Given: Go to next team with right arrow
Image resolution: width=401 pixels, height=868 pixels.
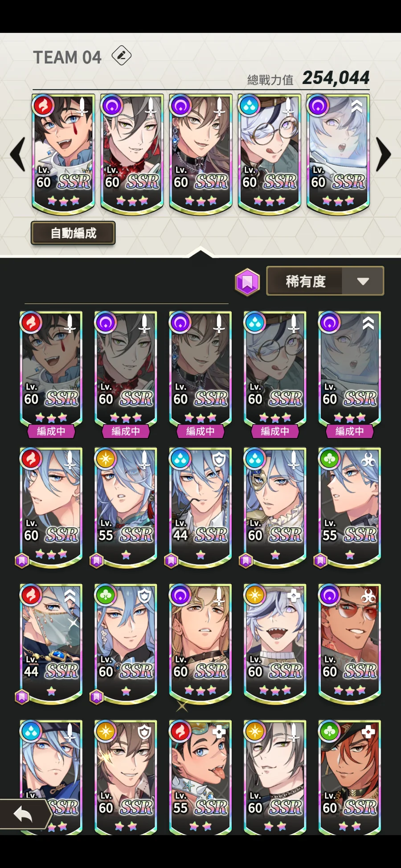Looking at the screenshot, I should [x=383, y=154].
